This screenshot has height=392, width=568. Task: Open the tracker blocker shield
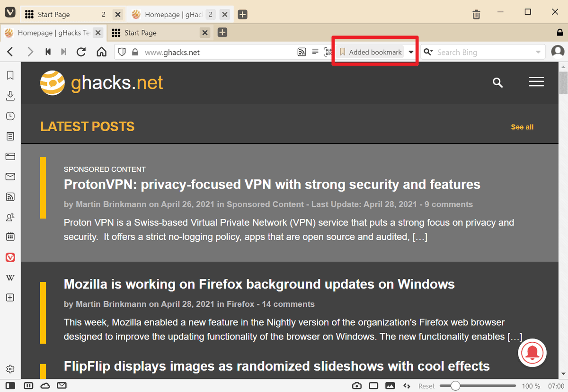coord(122,52)
